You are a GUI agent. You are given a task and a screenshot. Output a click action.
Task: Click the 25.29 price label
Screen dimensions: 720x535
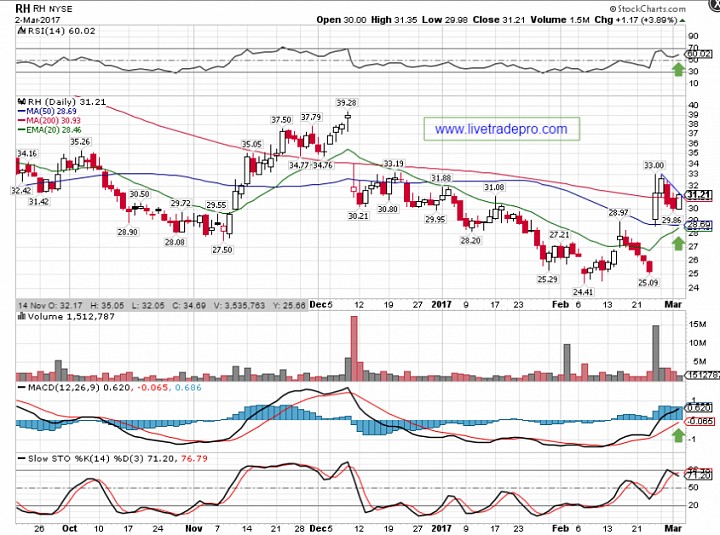(547, 279)
